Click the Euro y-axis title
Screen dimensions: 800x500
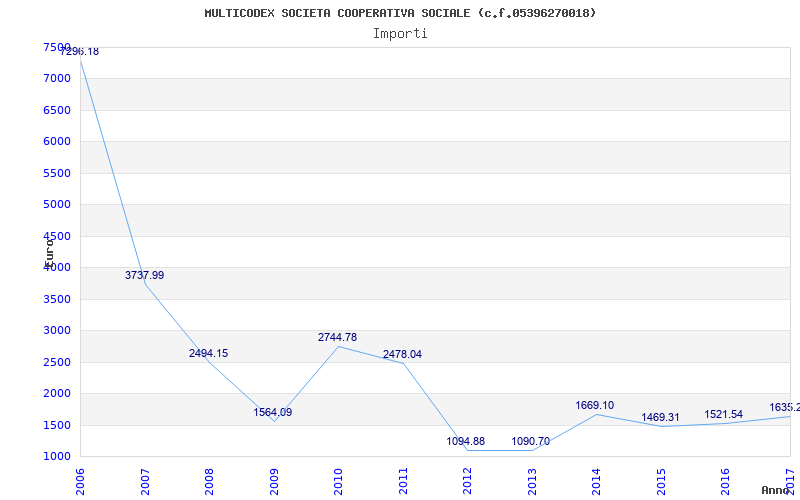pos(49,252)
